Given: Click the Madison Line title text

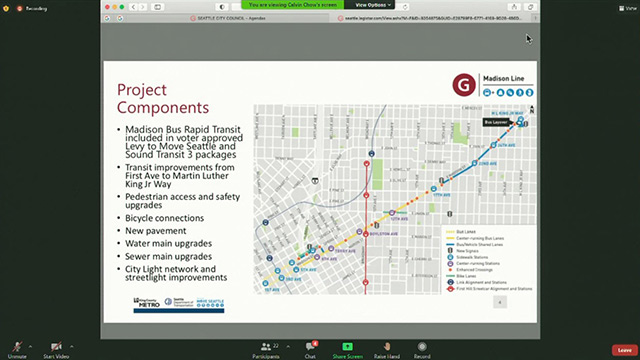Looking at the screenshot, I should [503, 78].
